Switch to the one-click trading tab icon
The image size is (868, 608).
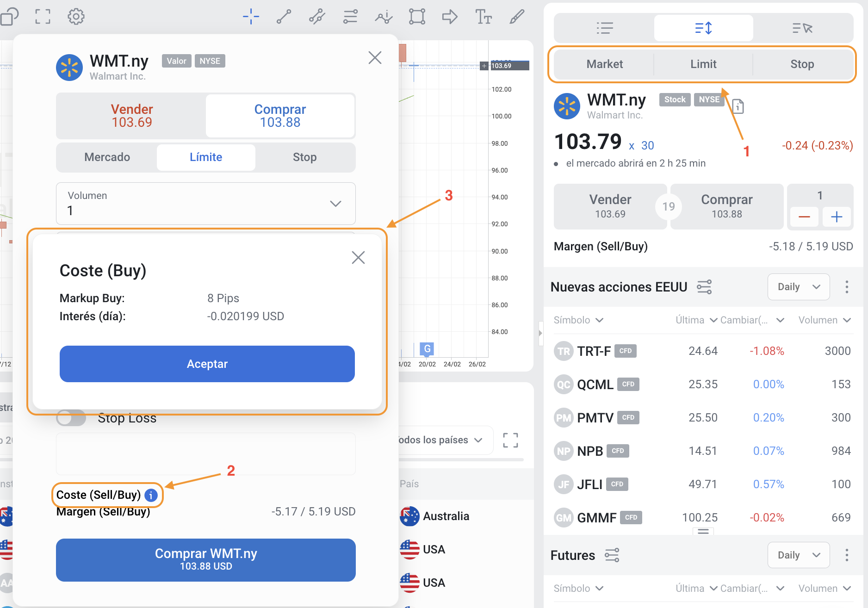802,28
